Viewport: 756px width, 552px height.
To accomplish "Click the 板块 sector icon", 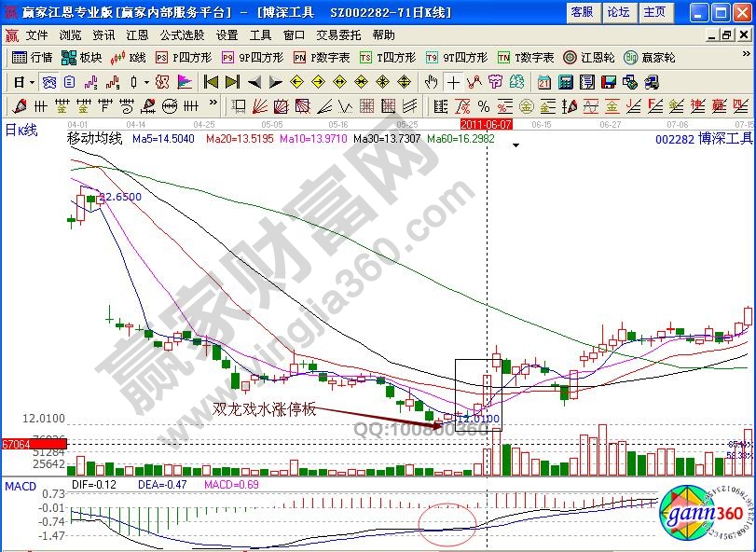I will (82, 57).
